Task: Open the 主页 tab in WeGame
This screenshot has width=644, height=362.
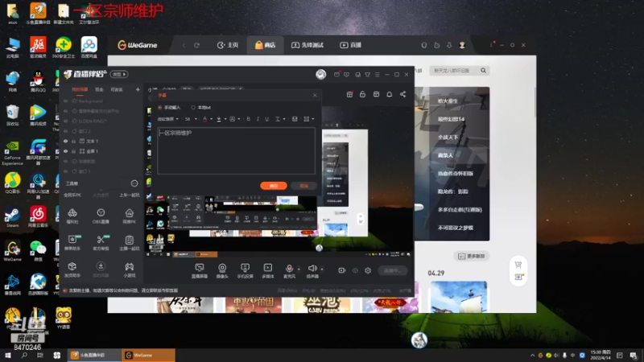Action: coord(228,45)
